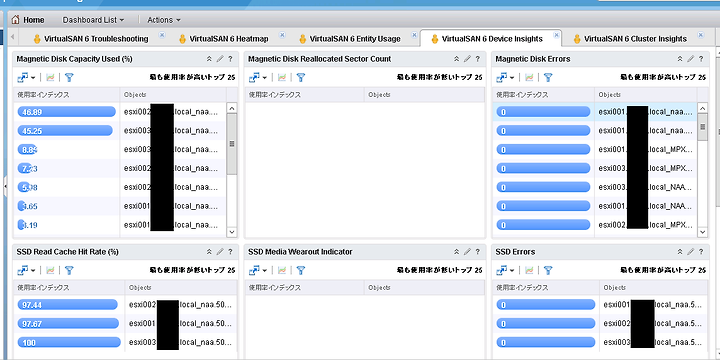
Task: Open the Dashboard List dropdown
Action: point(93,20)
